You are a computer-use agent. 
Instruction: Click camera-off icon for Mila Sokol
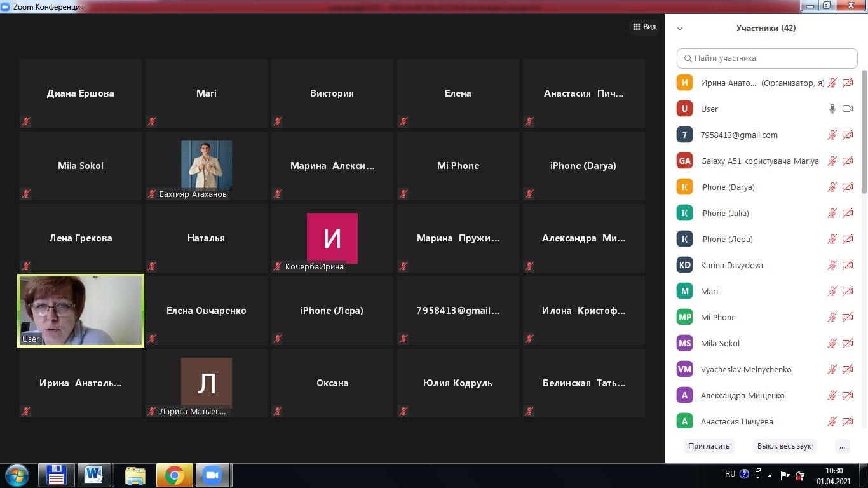coord(847,343)
